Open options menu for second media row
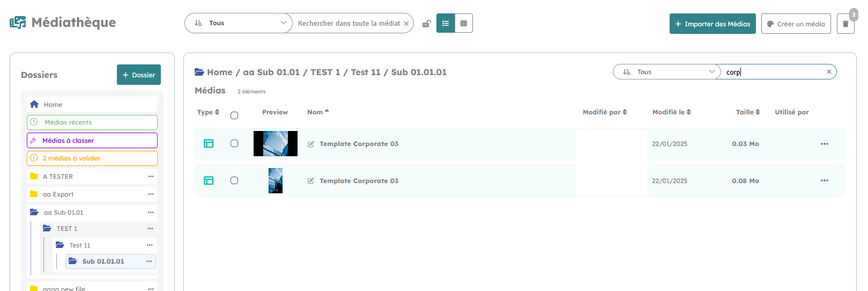This screenshot has width=868, height=291. [x=824, y=181]
